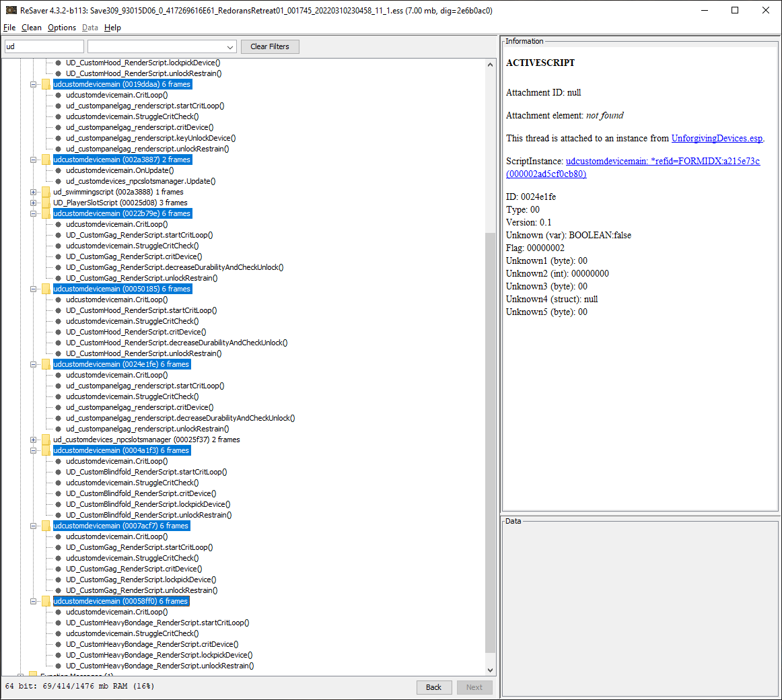This screenshot has width=782, height=700.
Task: Open the File menu
Action: 9,28
